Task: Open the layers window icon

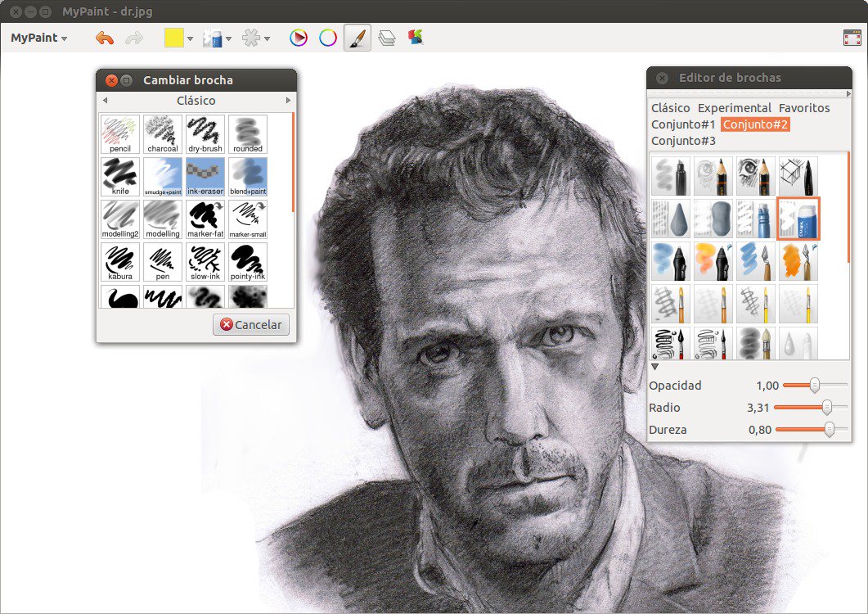Action: 387,38
